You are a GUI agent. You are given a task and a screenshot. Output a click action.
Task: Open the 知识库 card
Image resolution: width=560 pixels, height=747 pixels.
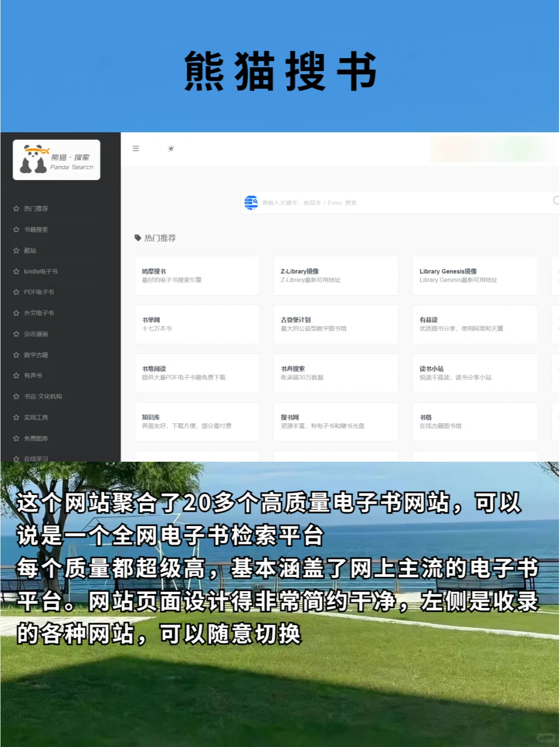tap(197, 422)
